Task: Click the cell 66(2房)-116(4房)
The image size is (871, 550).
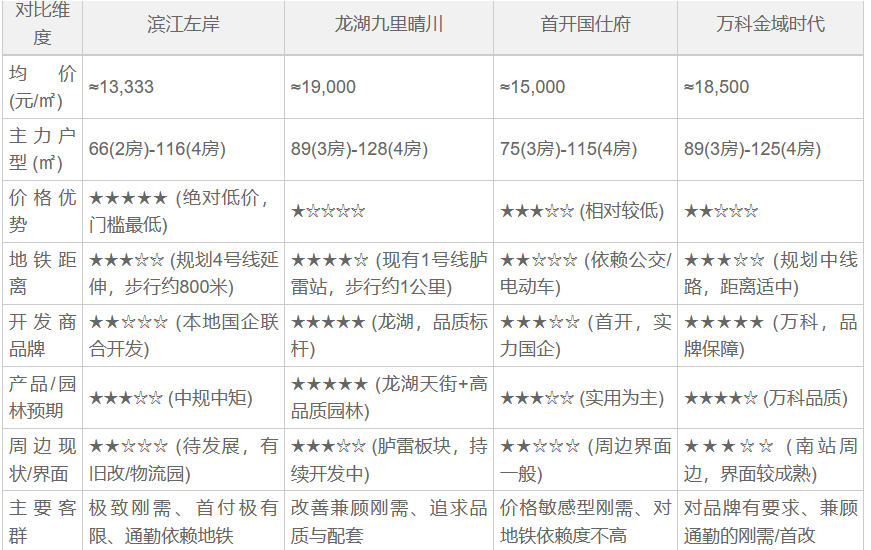Action: (x=183, y=149)
